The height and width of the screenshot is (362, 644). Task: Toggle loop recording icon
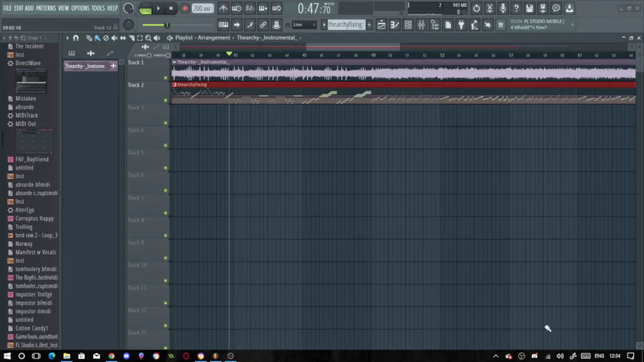tap(276, 8)
